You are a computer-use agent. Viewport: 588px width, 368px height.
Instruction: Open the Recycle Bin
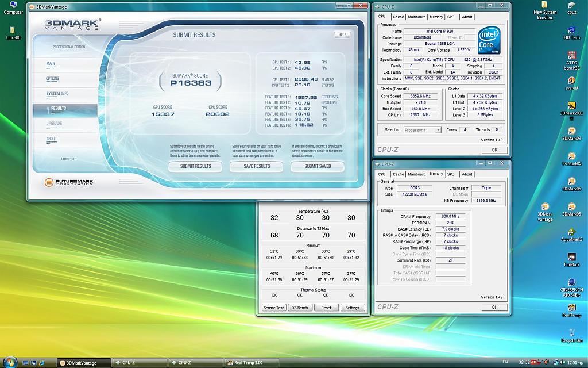pyautogui.click(x=571, y=335)
